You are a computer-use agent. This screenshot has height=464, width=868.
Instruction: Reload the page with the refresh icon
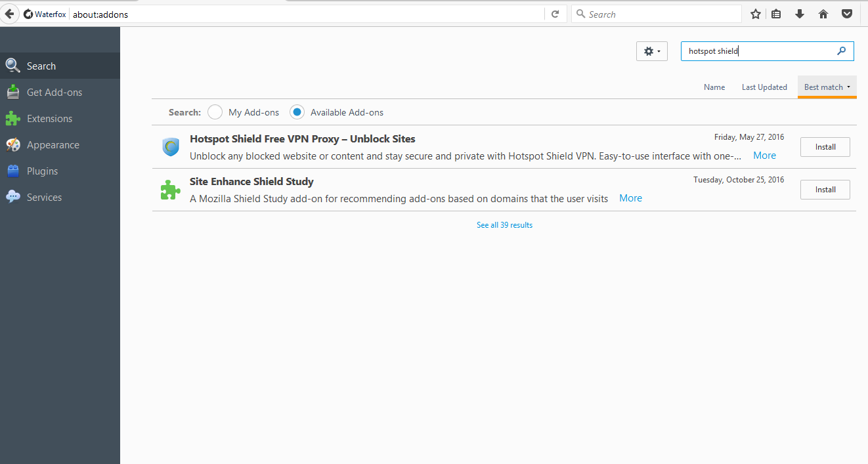[555, 14]
